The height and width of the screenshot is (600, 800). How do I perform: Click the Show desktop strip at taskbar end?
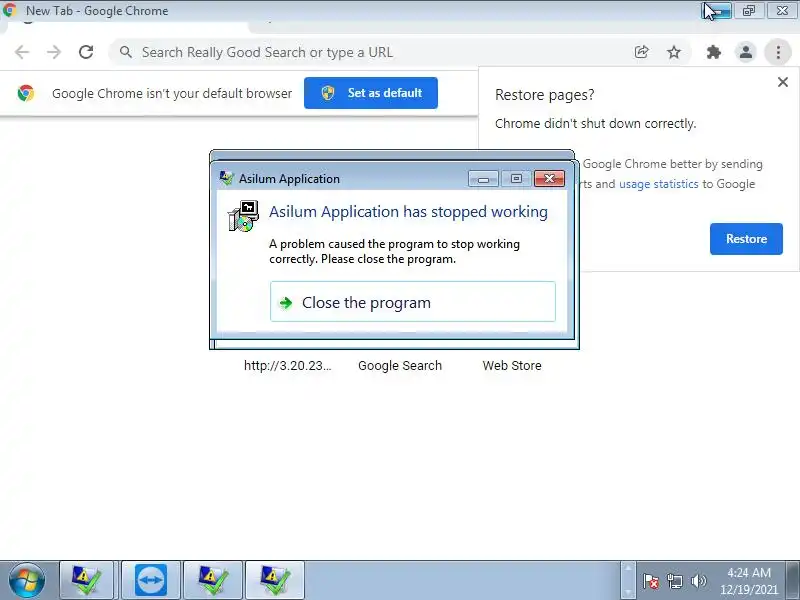pos(793,580)
